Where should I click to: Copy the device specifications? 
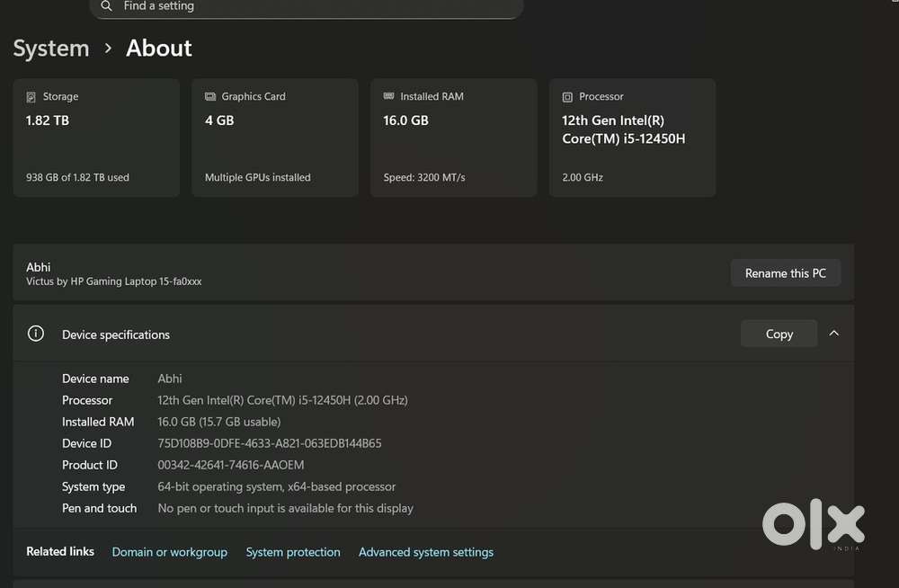(x=779, y=333)
